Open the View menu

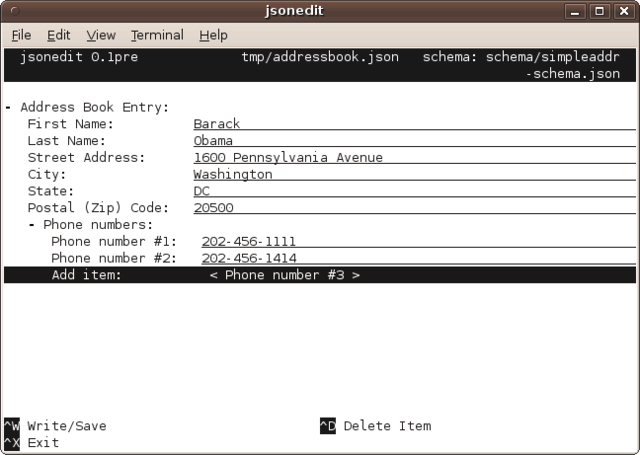click(100, 35)
